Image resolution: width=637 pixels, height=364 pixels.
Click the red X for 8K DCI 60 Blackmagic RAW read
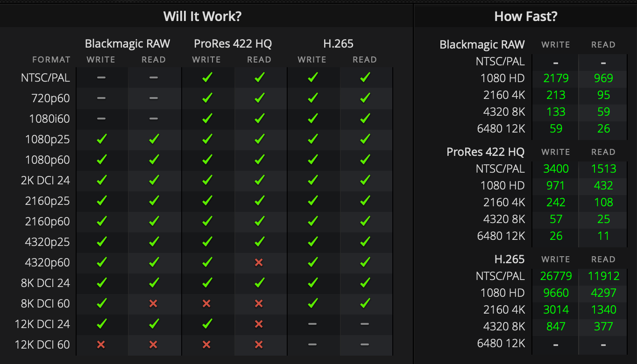point(153,303)
